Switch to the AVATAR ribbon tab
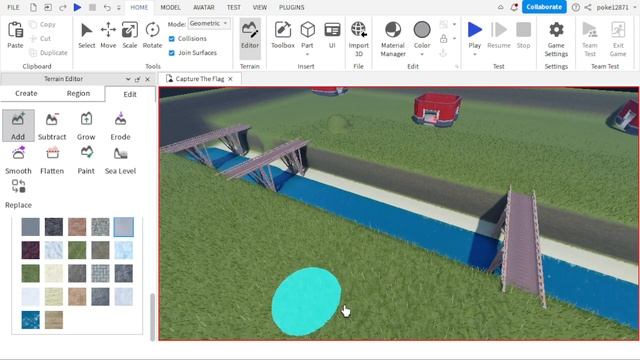Screen dimensions: 640x360 [x=204, y=7]
